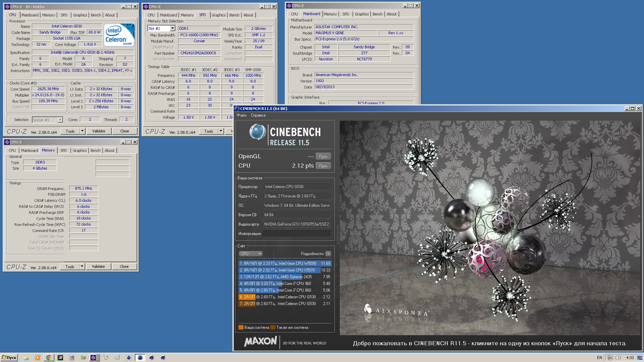The width and height of the screenshot is (644, 362).
Task: Click Close in CPU-Z Memory window
Action: pyautogui.click(x=124, y=266)
